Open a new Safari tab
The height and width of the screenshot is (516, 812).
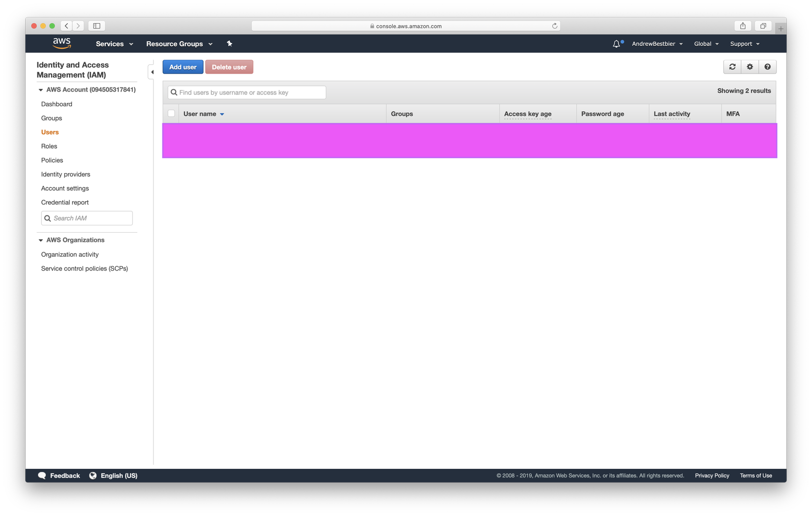(781, 29)
